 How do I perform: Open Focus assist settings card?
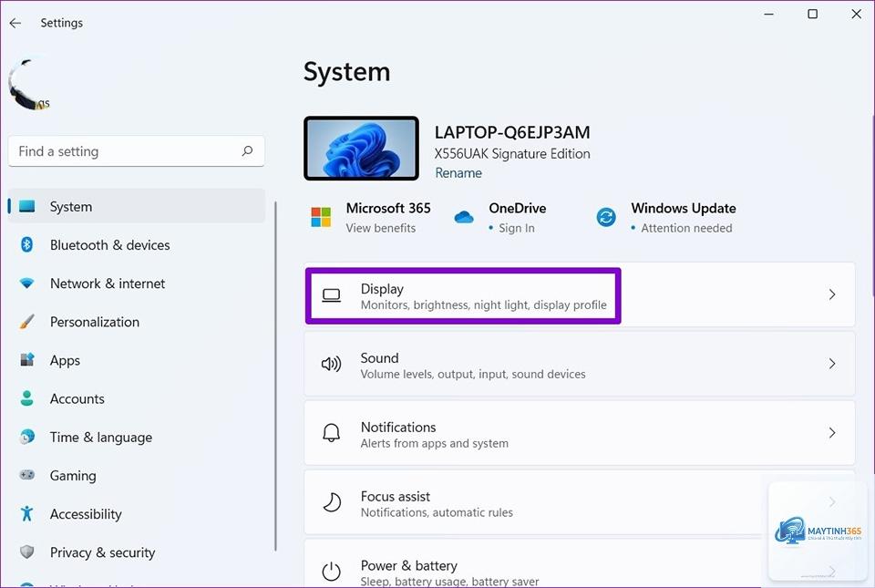tap(580, 502)
